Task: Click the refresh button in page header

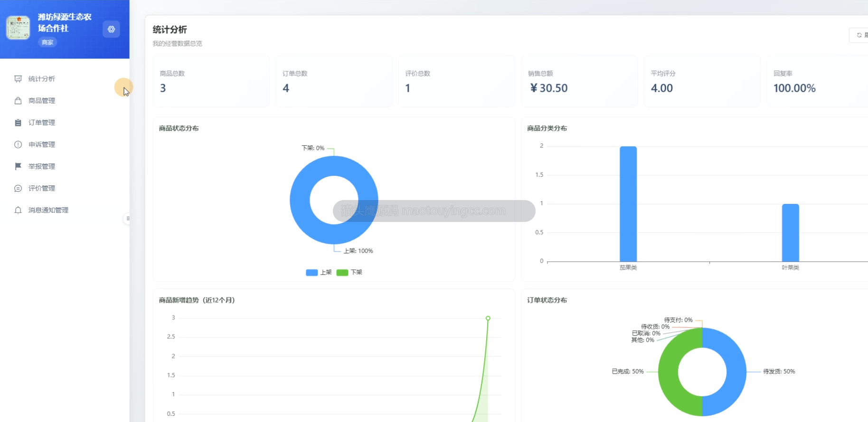Action: (859, 35)
